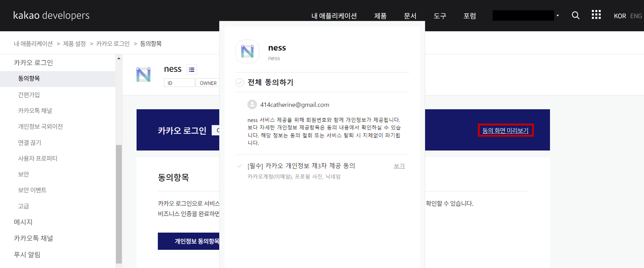Screen dimensions: 644x268
Task: Select 카카오 로그인 section in sidebar
Action: [x=33, y=63]
